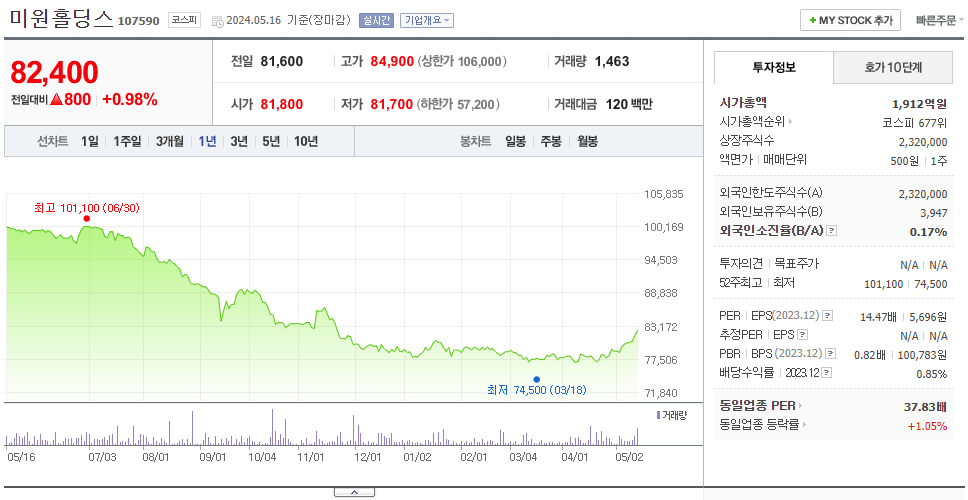Click the 거래대금 value 120 백만
The height and width of the screenshot is (500, 968).
(629, 105)
